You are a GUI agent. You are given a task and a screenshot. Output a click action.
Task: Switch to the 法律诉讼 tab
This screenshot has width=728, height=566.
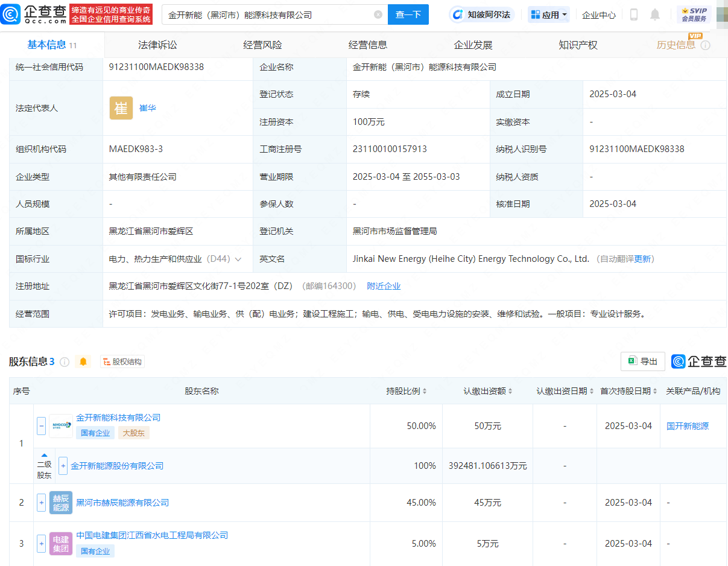[x=157, y=45]
